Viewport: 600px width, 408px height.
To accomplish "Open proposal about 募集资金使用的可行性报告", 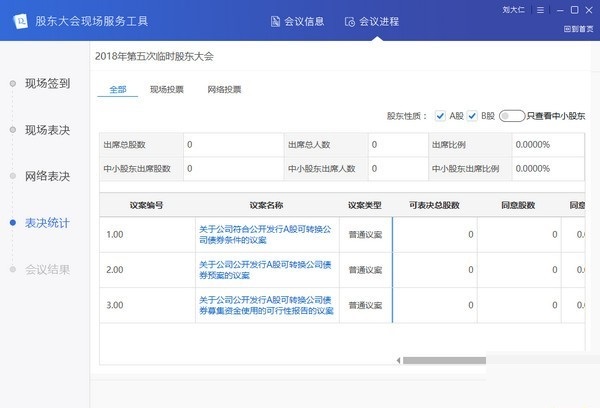I will click(266, 305).
